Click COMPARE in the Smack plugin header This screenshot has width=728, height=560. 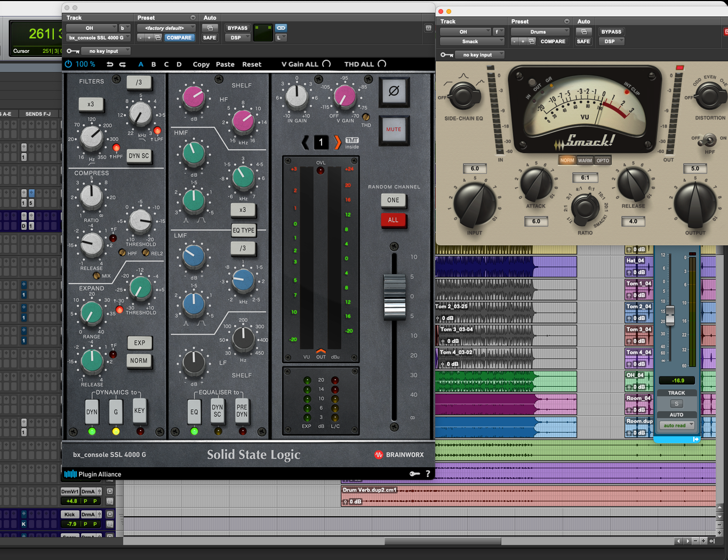point(553,42)
